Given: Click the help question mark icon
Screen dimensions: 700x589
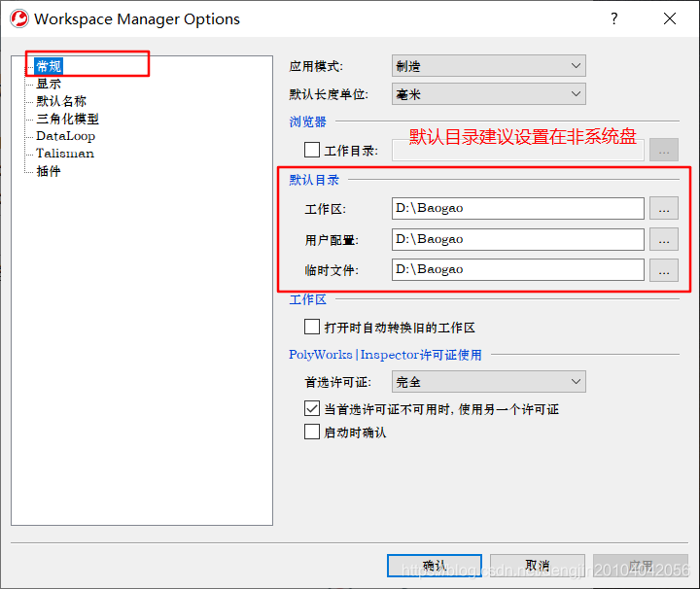Looking at the screenshot, I should pyautogui.click(x=614, y=18).
